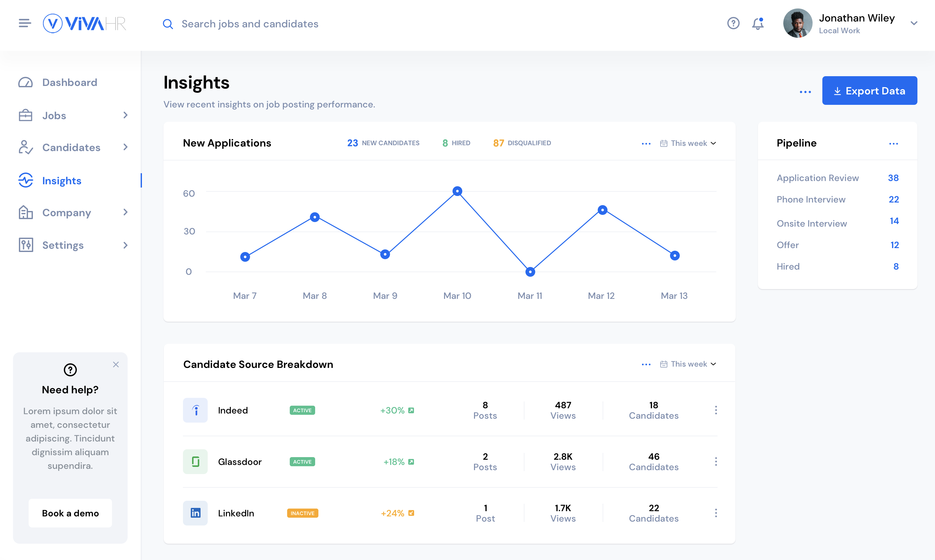Go to the Dashboard menu item
This screenshot has width=935, height=560.
69,82
